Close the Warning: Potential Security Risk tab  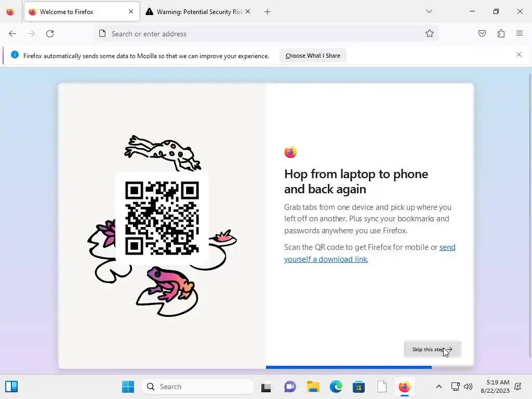pyautogui.click(x=248, y=11)
